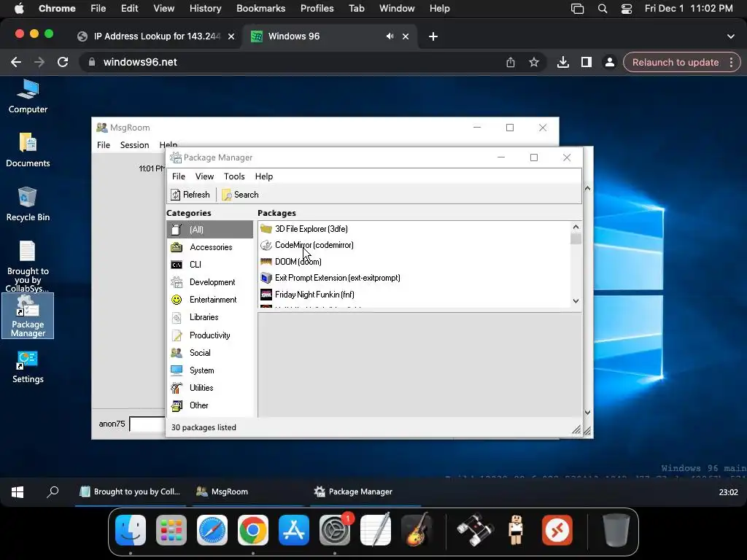Screen dimensions: 747x560
Task: Open the Chrome profile icon
Action: 609,63
